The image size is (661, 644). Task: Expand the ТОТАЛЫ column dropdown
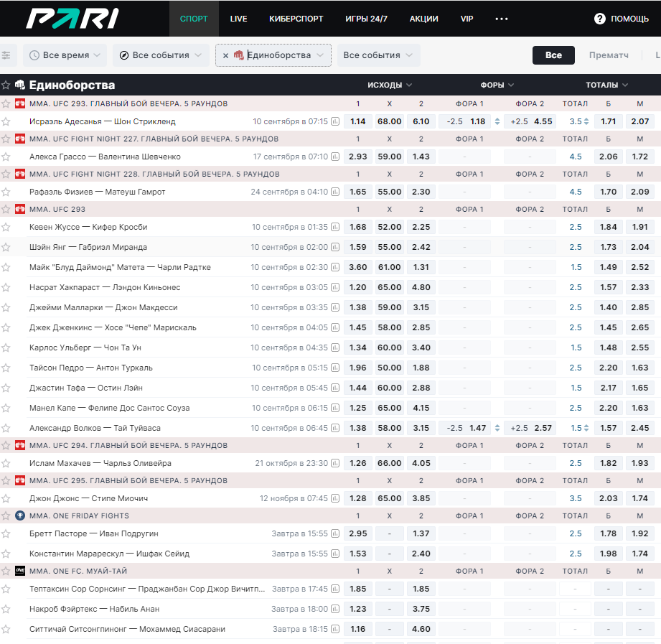(606, 85)
